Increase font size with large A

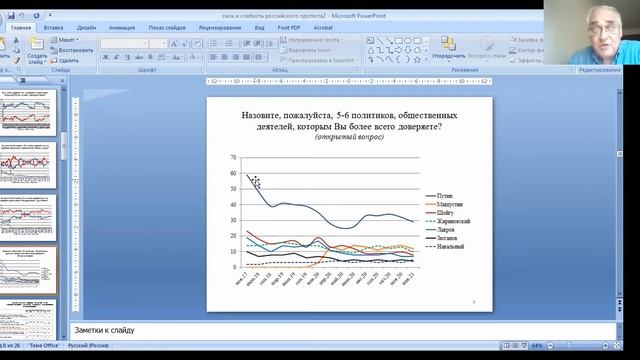click(174, 44)
